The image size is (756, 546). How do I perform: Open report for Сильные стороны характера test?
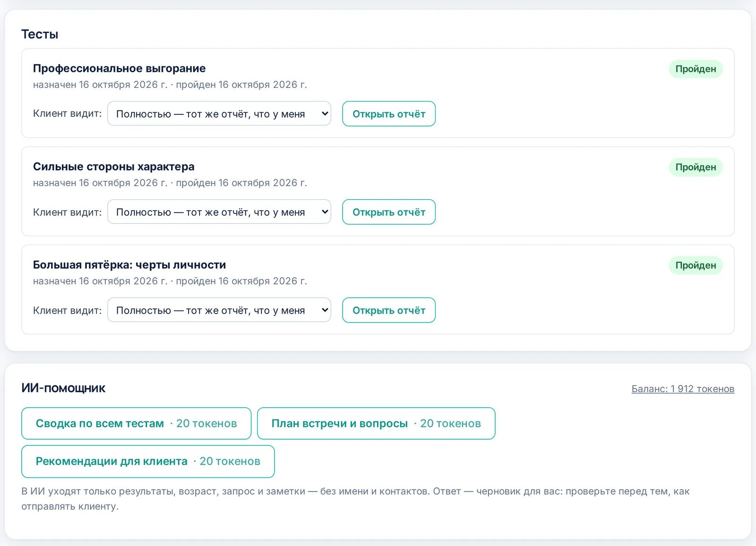pyautogui.click(x=389, y=212)
